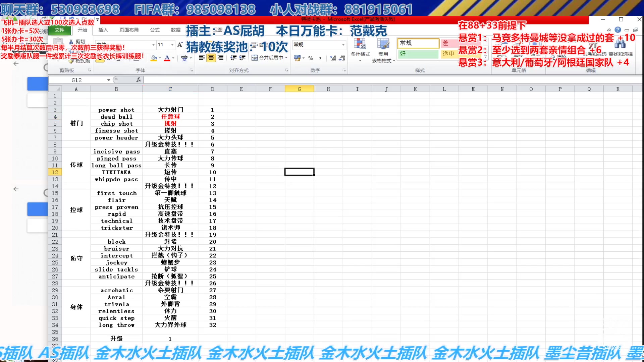Click the selected cell G12

click(x=299, y=172)
